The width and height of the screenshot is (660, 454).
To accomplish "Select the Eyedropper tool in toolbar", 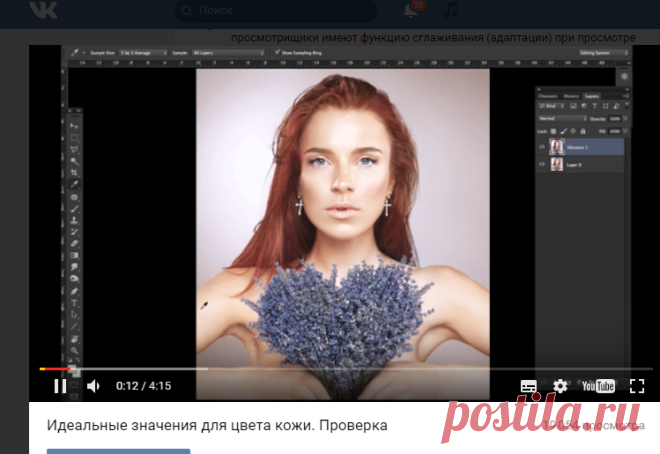I will (74, 184).
